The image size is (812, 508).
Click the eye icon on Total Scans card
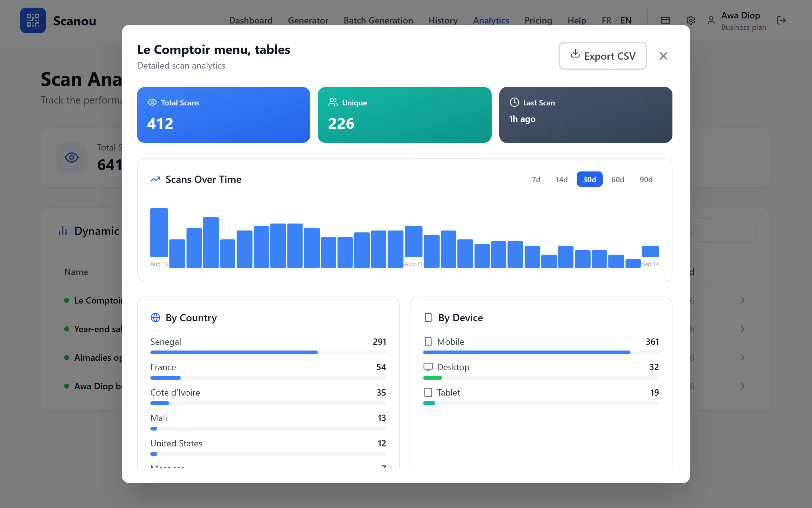[152, 103]
